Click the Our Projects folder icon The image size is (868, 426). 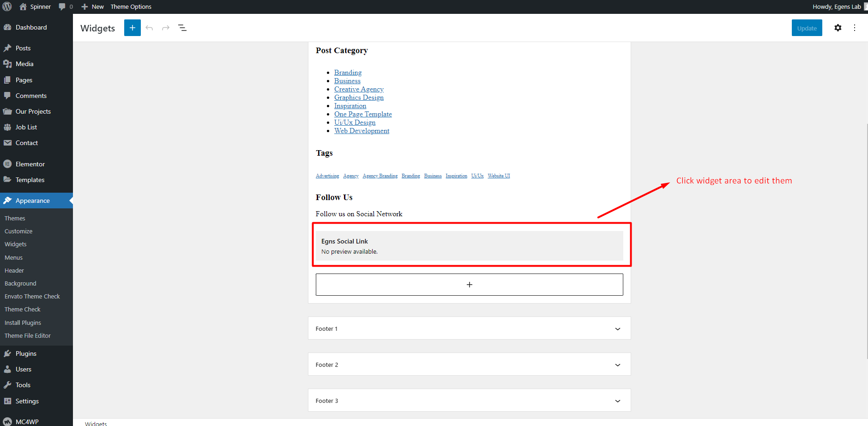pos(7,111)
